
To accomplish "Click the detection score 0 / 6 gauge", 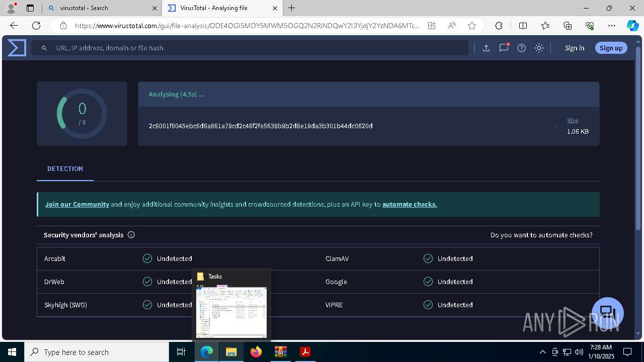I will tap(82, 114).
